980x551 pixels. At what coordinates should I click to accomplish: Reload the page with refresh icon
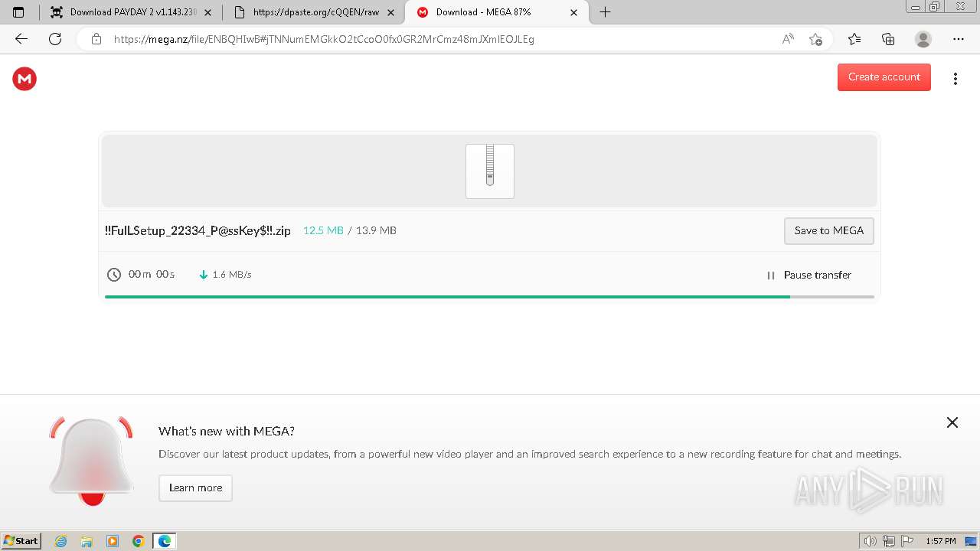click(55, 39)
